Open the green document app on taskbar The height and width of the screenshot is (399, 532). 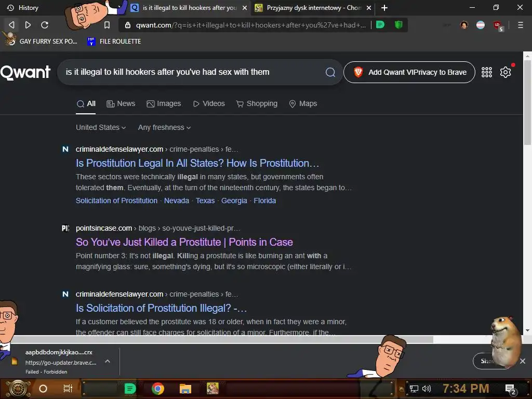[x=130, y=389]
